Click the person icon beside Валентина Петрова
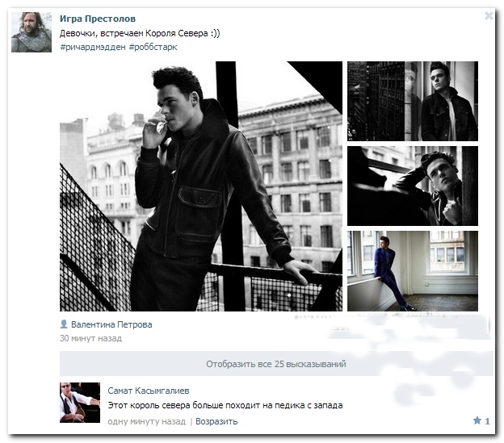The image size is (504, 443). point(64,324)
